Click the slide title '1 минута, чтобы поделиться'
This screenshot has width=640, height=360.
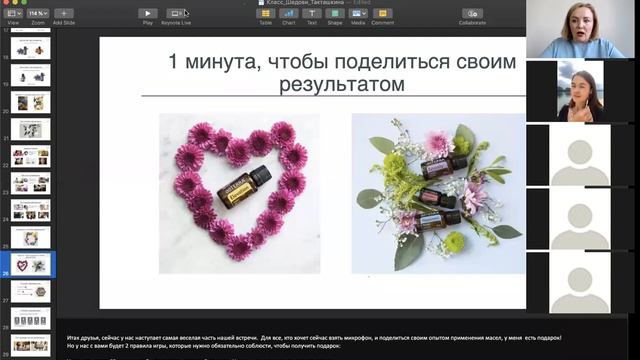(x=342, y=73)
